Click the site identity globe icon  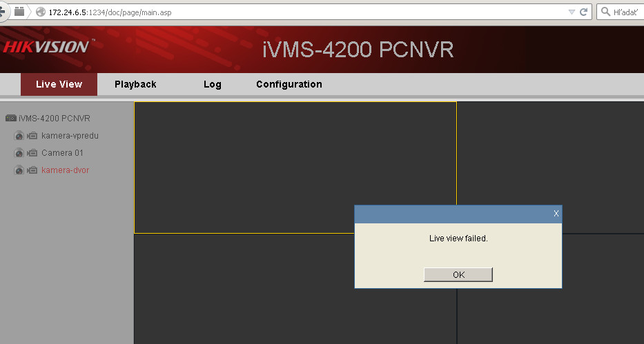(40, 12)
